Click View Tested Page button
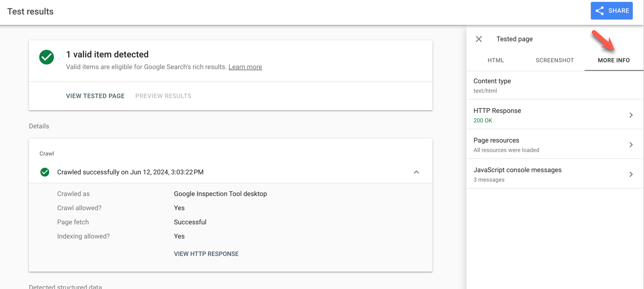The width and height of the screenshot is (644, 289). [95, 96]
